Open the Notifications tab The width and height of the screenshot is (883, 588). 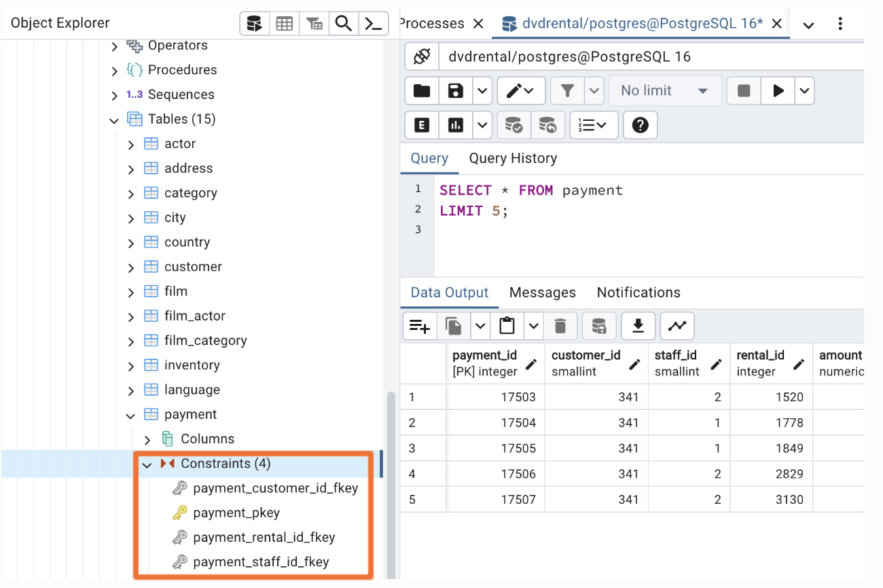(638, 293)
